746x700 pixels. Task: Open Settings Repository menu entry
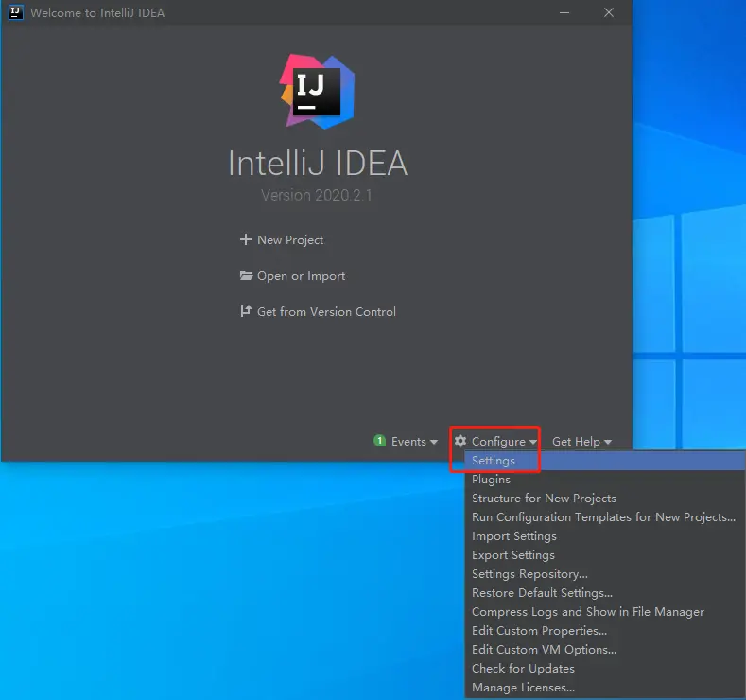click(605, 574)
